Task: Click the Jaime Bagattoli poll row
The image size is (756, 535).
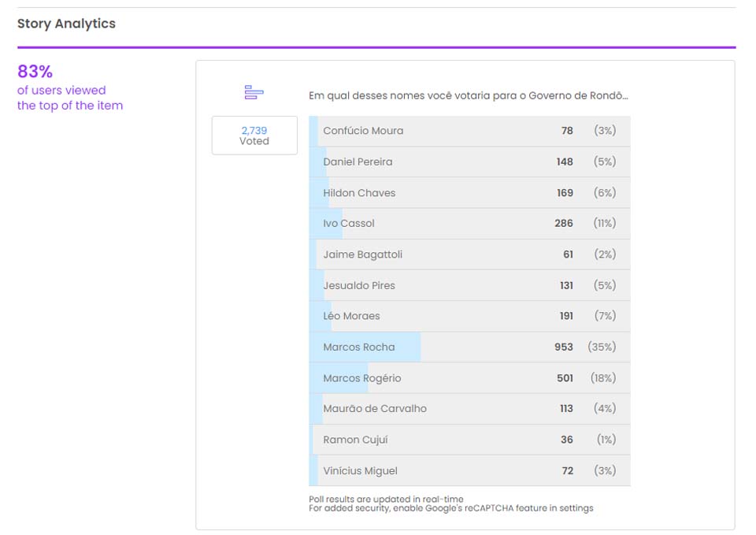Action: 469,254
